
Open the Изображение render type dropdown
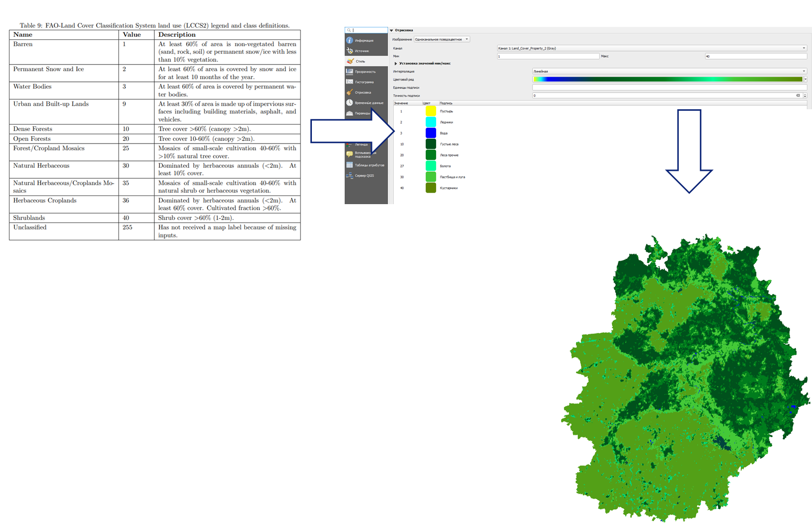coord(442,39)
